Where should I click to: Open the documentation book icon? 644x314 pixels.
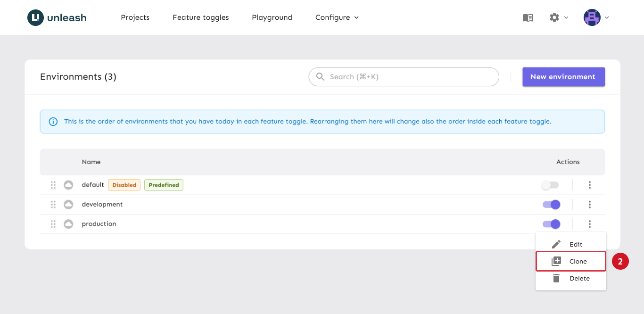pyautogui.click(x=528, y=17)
